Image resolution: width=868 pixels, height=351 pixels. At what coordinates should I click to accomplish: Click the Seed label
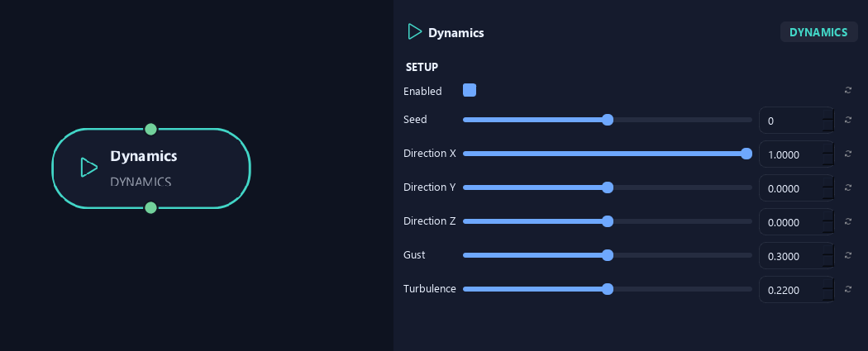click(x=415, y=120)
